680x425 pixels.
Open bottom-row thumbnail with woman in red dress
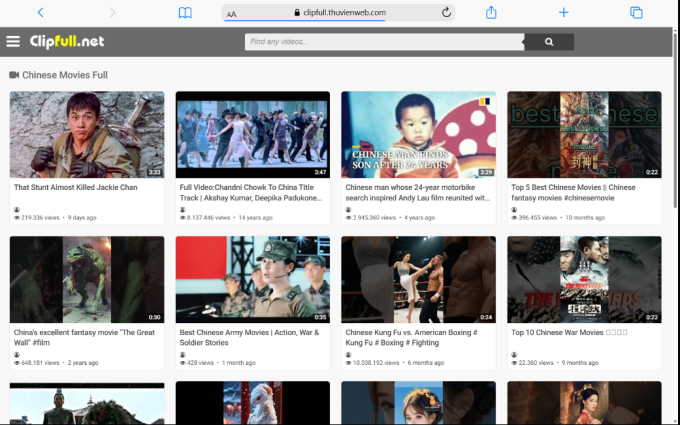pos(585,402)
